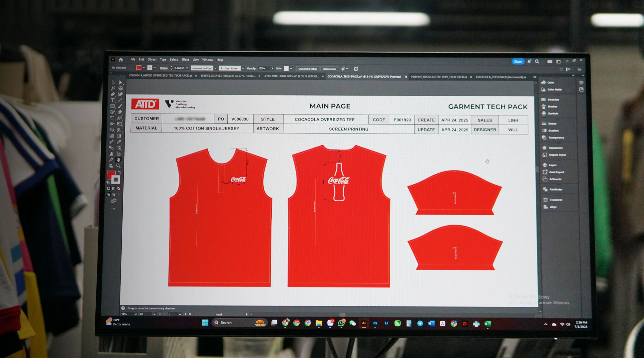
Task: Open the Swatches panel
Action: click(550, 100)
